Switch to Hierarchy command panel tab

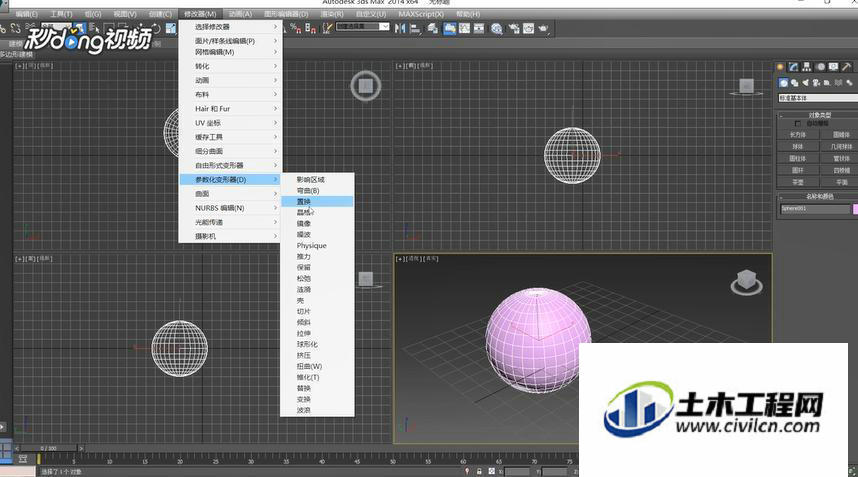point(807,67)
